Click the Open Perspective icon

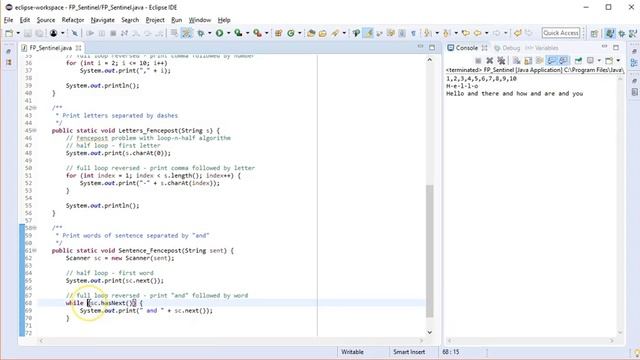click(594, 33)
